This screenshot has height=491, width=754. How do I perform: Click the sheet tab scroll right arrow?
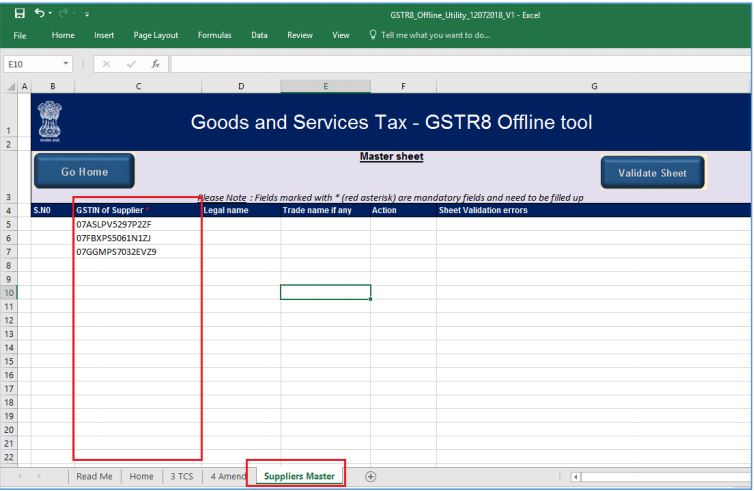click(39, 476)
